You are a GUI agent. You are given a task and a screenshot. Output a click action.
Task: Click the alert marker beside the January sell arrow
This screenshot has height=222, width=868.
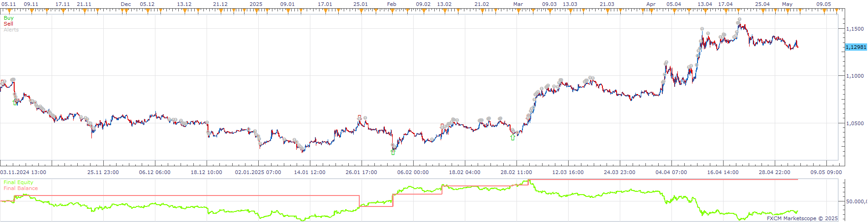click(365, 118)
